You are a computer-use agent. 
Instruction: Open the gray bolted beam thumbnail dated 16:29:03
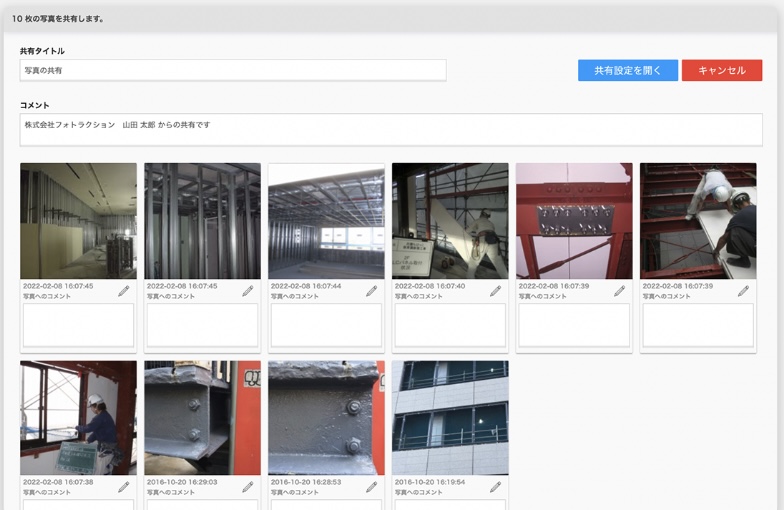coord(202,418)
